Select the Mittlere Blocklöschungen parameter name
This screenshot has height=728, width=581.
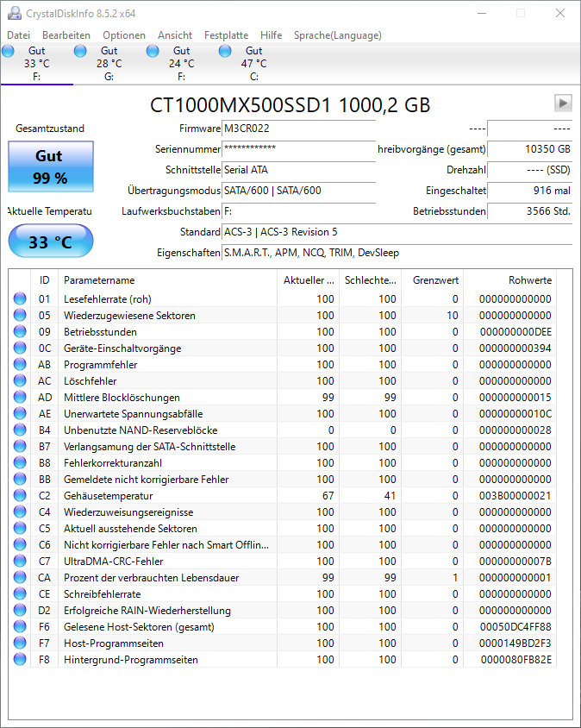point(122,398)
